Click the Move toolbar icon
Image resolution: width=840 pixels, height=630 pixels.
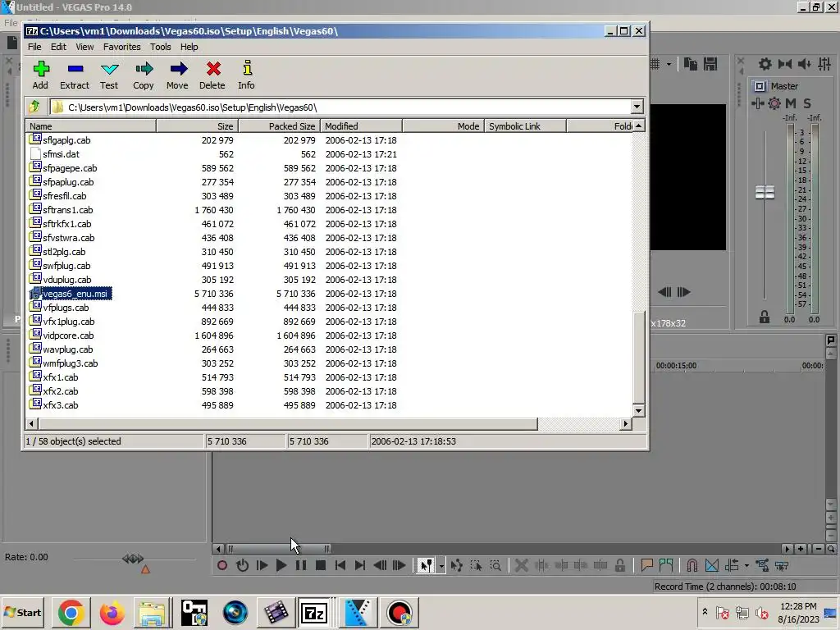178,75
